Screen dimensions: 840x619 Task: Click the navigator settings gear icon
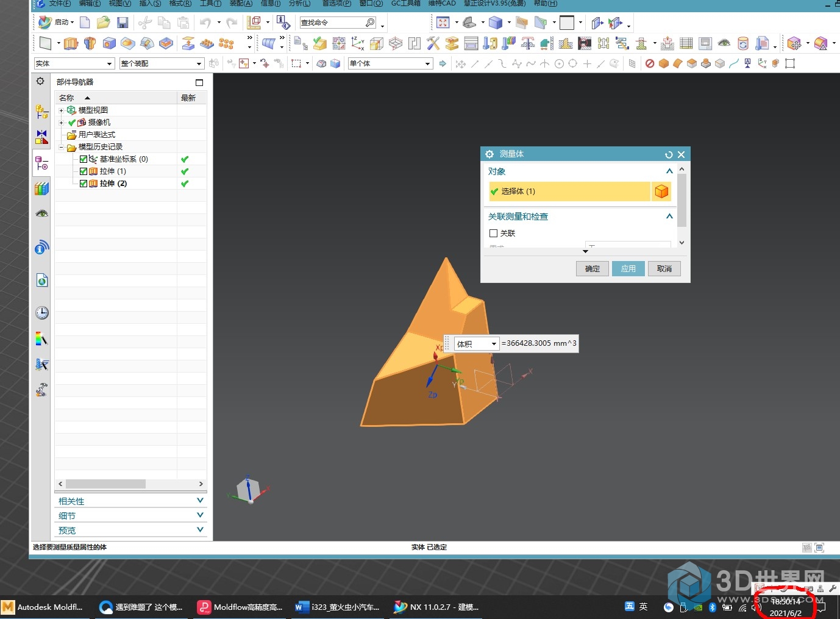pos(40,81)
